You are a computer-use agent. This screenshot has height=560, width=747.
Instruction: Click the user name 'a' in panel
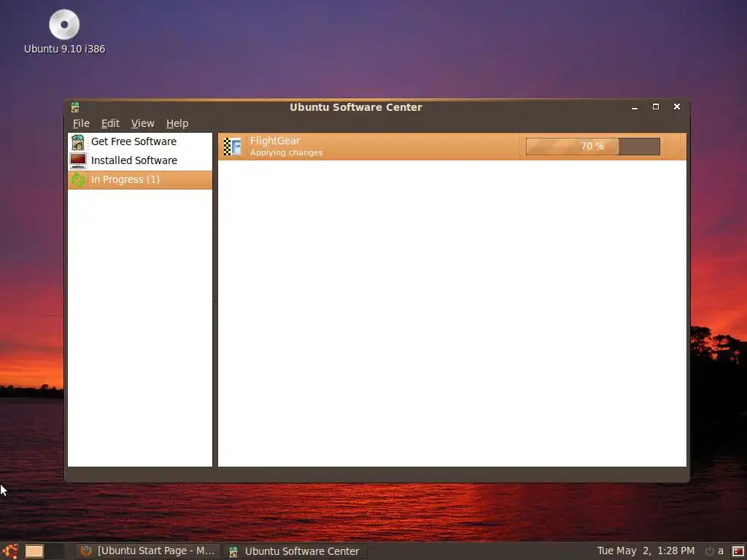pyautogui.click(x=721, y=551)
